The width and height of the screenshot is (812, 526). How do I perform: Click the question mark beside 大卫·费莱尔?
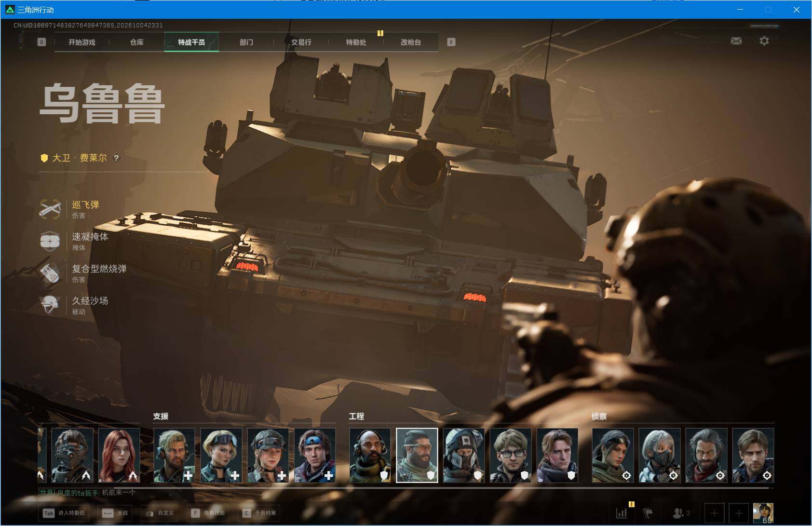point(116,158)
